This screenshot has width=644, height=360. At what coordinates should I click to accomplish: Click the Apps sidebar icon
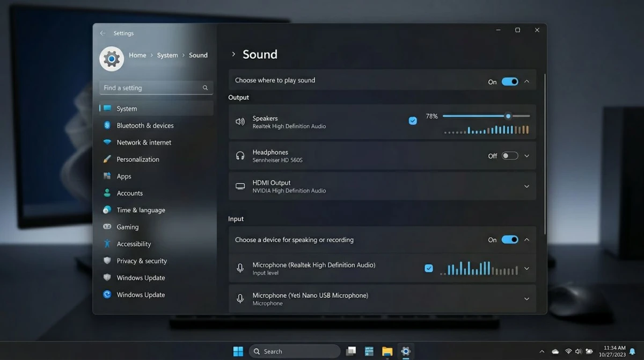click(x=107, y=176)
